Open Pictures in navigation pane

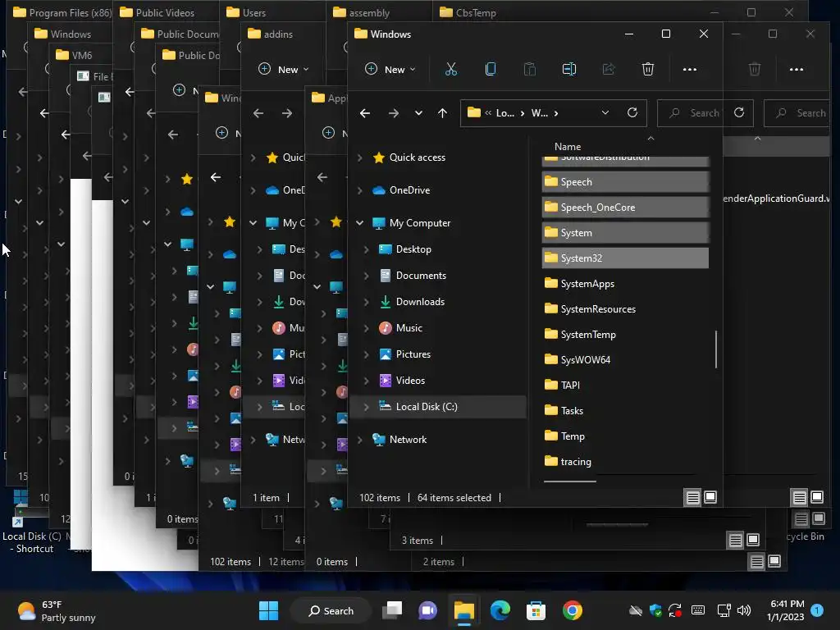[x=413, y=354]
